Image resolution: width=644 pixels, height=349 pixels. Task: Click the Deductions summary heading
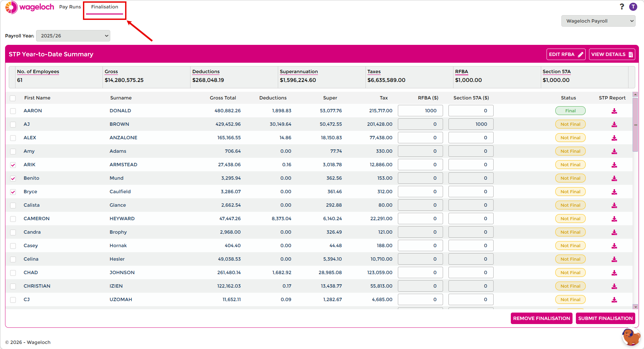(206, 71)
